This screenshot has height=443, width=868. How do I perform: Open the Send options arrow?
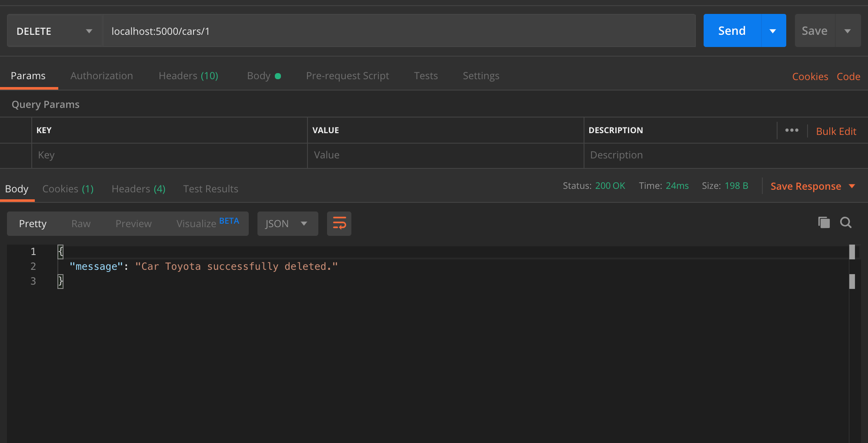(773, 30)
